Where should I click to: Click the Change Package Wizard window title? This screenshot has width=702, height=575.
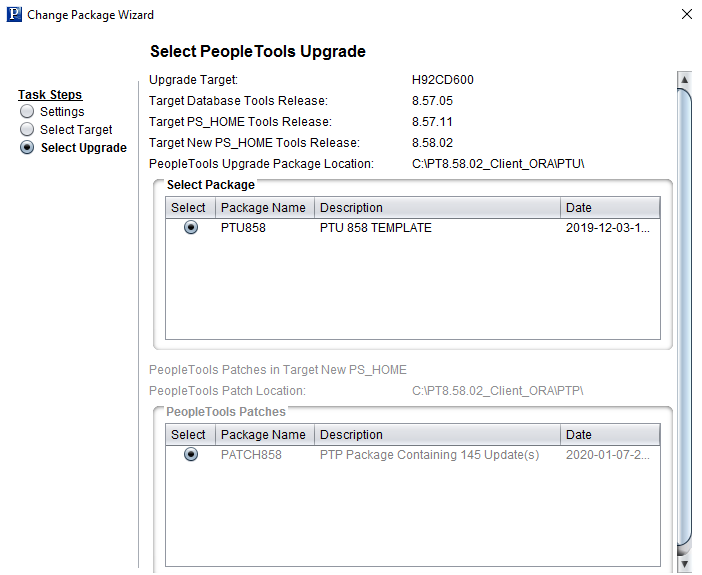90,15
